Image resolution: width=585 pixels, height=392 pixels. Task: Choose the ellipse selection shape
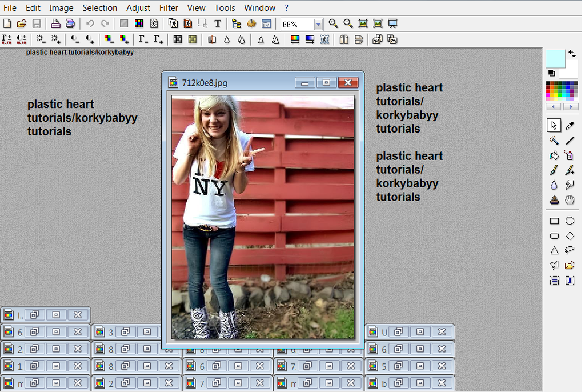(x=570, y=221)
